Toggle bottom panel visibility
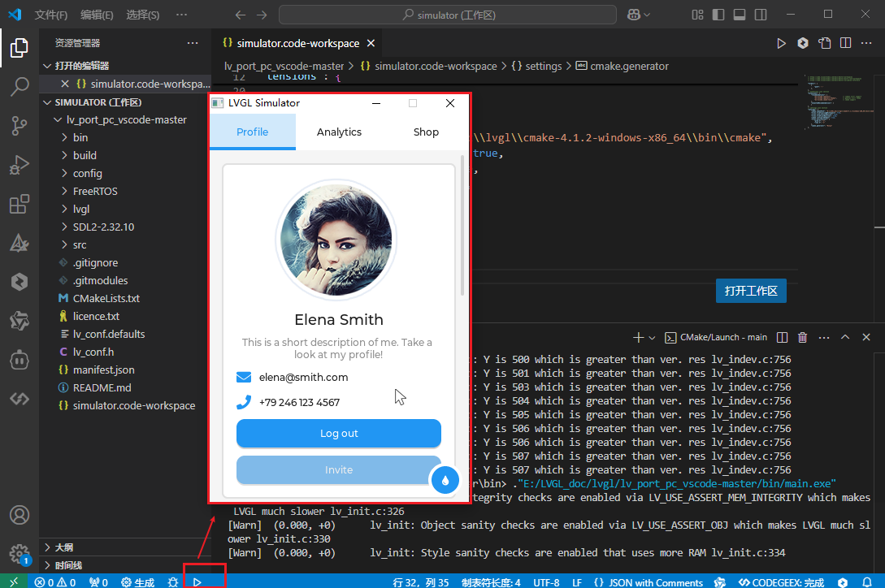Viewport: 885px width, 588px height. coord(740,15)
